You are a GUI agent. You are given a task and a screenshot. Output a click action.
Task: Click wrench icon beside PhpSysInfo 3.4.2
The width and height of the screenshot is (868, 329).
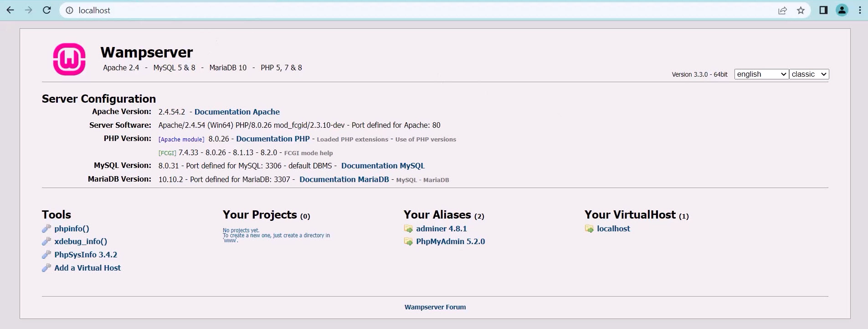click(46, 255)
